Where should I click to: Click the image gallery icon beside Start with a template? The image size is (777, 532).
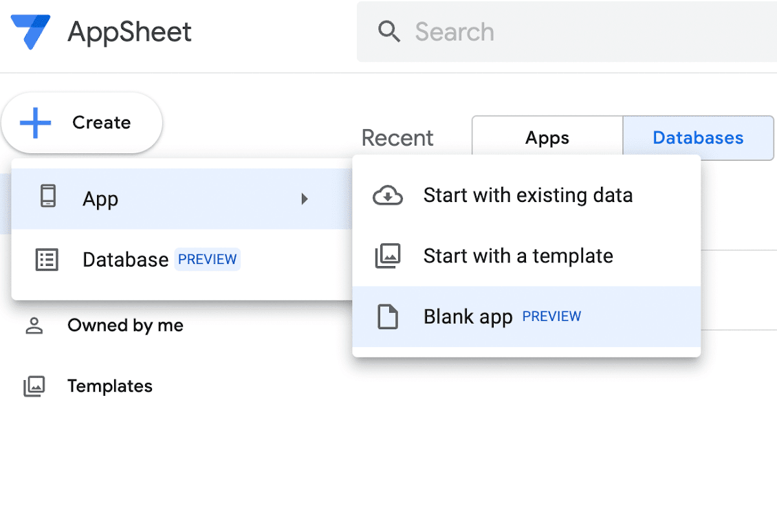(x=388, y=256)
